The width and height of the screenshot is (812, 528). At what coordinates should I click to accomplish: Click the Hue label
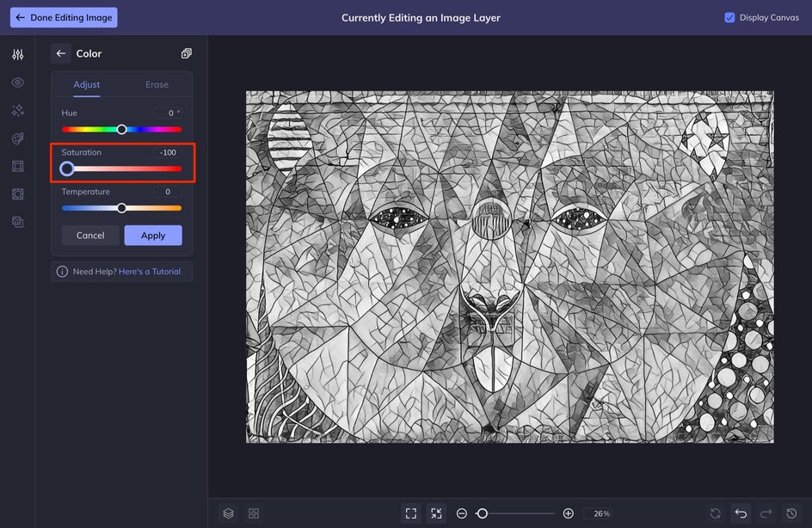[x=69, y=113]
